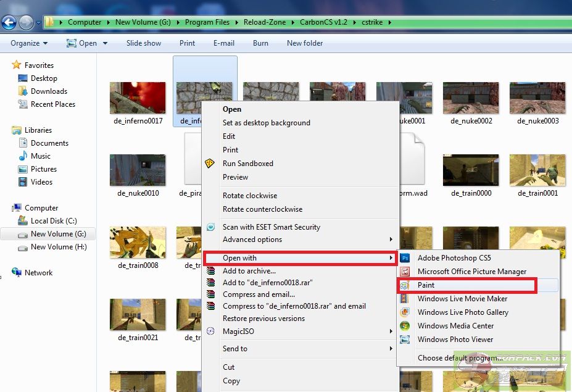Click the Back navigation arrow button
The width and height of the screenshot is (572, 392).
9,23
